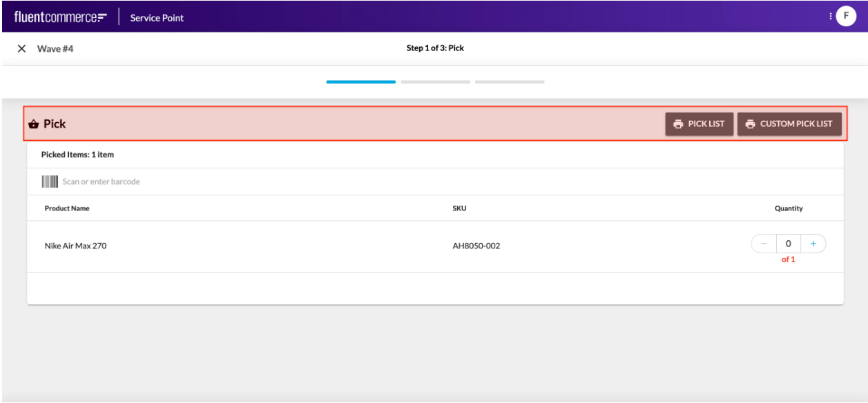Viewport: 868px width, 403px height.
Task: Click the Quantity column header
Action: point(788,208)
